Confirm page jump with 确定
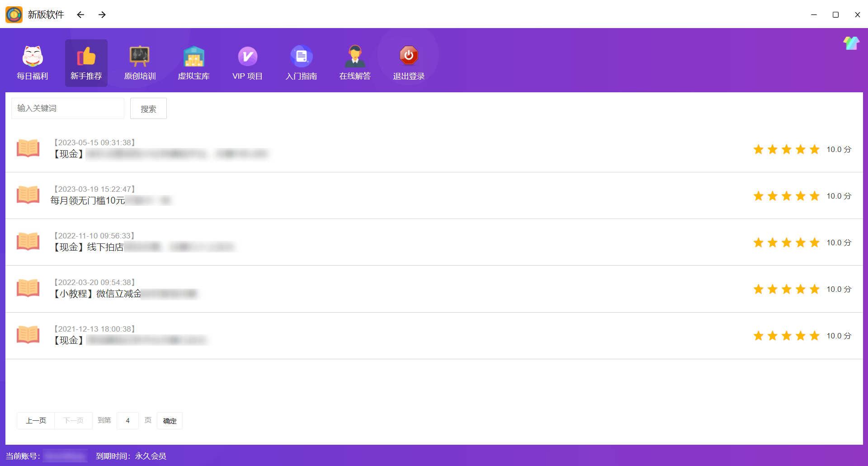Viewport: 868px width, 466px height. click(170, 421)
